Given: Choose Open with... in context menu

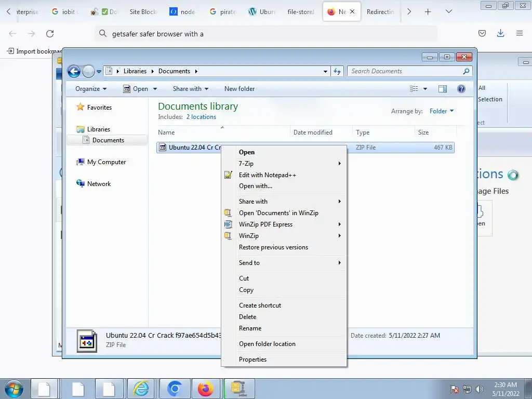Looking at the screenshot, I should pyautogui.click(x=284, y=187).
